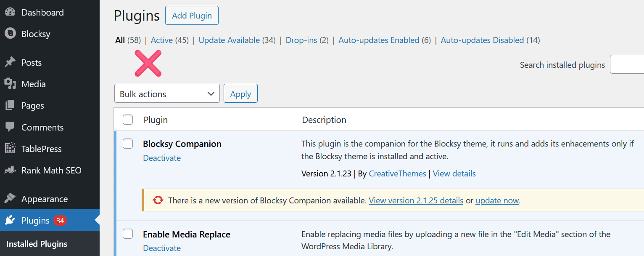Image resolution: width=644 pixels, height=256 pixels.
Task: Click the Media library icon
Action: click(x=10, y=84)
